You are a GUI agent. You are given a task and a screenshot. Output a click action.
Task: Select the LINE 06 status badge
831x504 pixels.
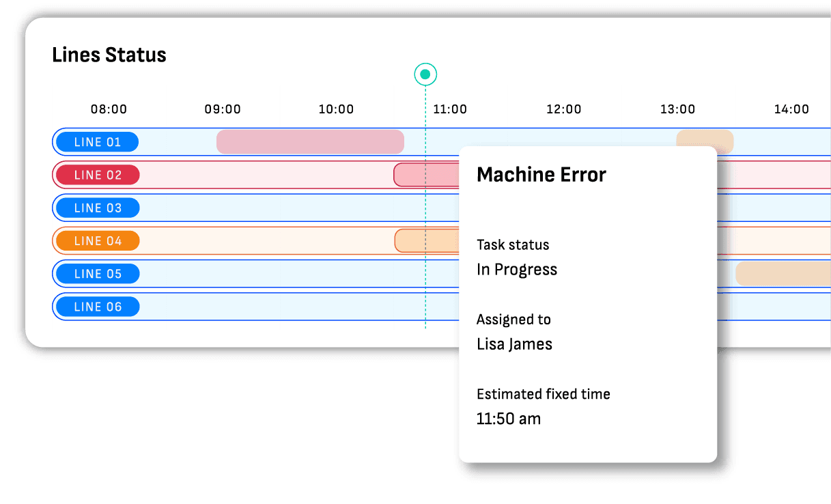(x=96, y=306)
